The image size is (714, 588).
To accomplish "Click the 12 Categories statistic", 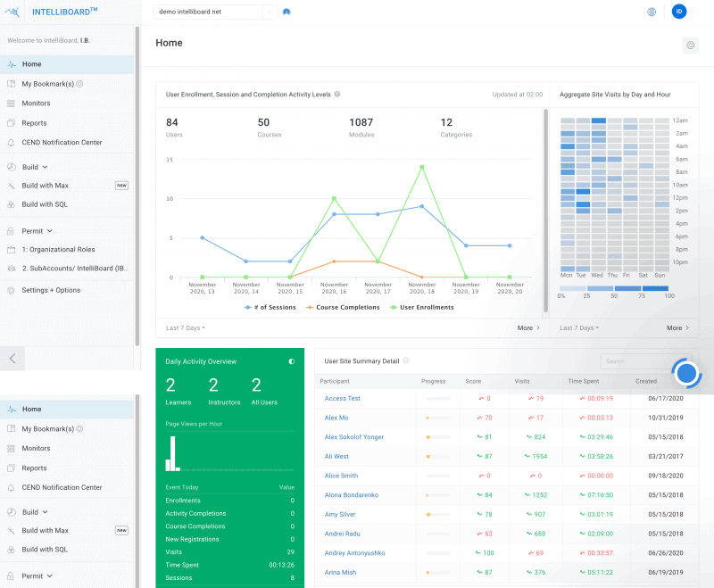I will coord(456,128).
